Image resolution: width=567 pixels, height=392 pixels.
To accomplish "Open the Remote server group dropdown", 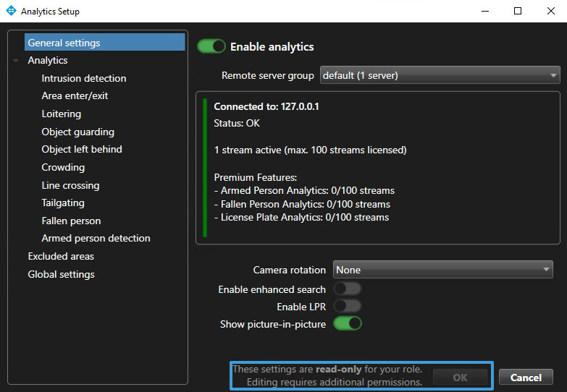I will point(440,75).
